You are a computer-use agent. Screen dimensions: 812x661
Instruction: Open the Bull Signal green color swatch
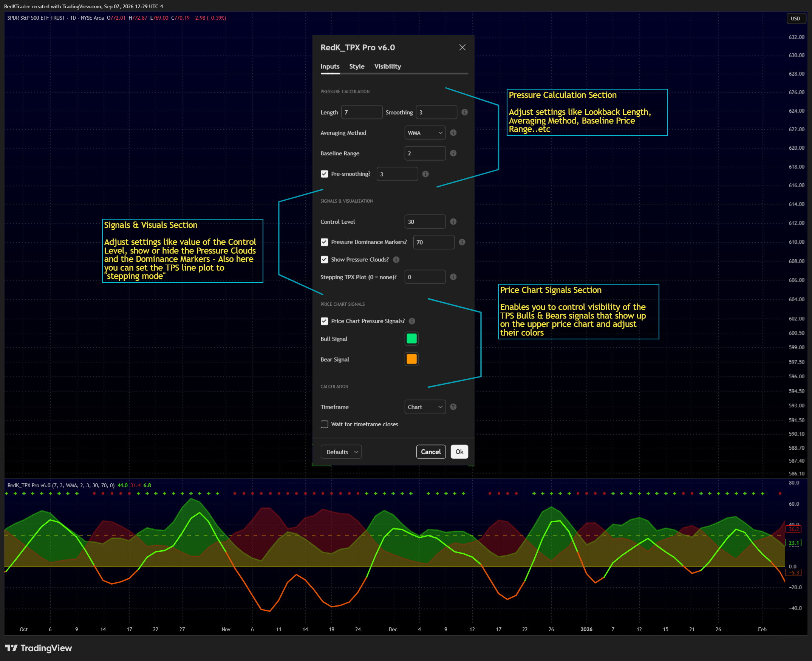tap(411, 339)
